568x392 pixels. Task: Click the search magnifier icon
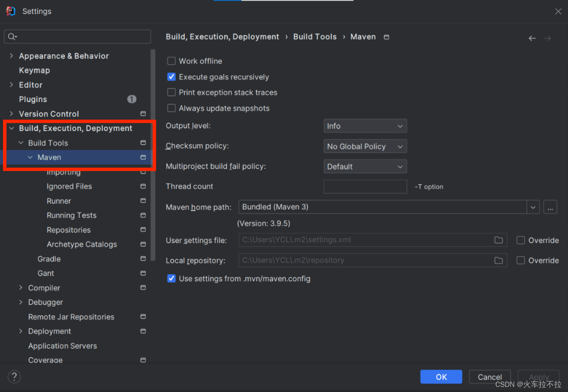[x=12, y=37]
